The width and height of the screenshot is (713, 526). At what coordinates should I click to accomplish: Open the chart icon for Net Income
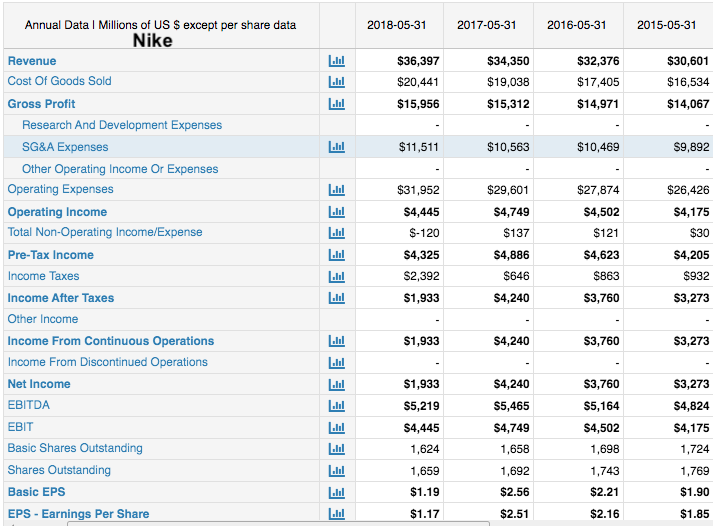(336, 384)
